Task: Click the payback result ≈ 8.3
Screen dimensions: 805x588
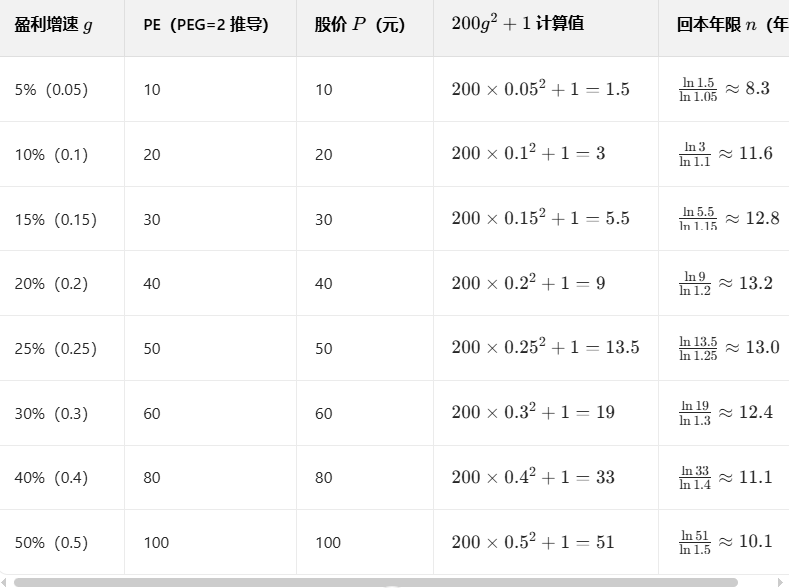Action: [x=748, y=89]
